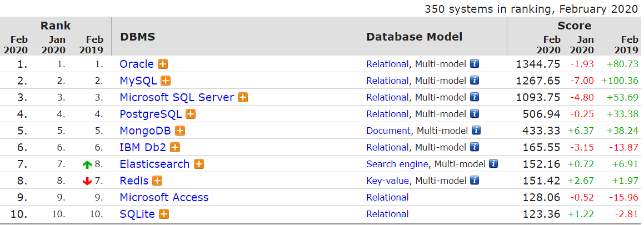Click the score value 506.94
The height and width of the screenshot is (225, 644).
point(541,114)
